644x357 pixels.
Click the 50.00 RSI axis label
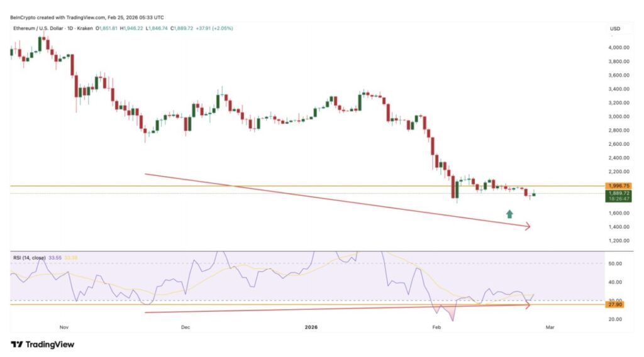click(616, 263)
